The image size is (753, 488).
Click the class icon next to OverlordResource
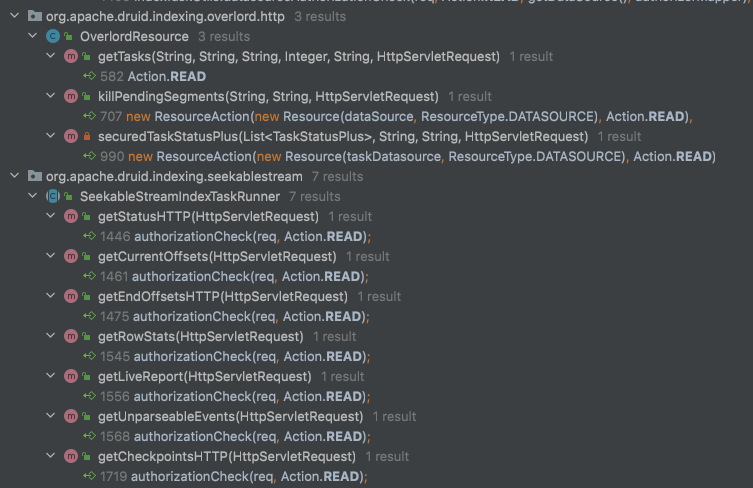[53, 36]
